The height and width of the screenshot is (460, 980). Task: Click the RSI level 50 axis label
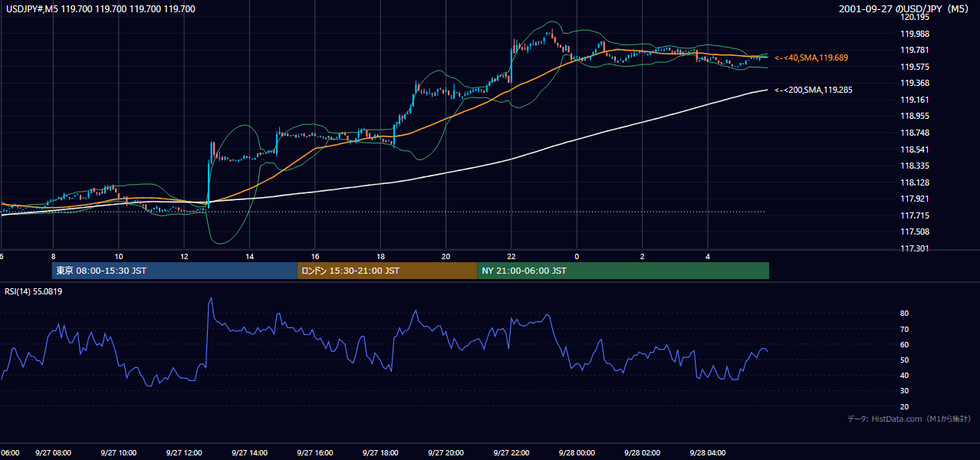click(905, 360)
